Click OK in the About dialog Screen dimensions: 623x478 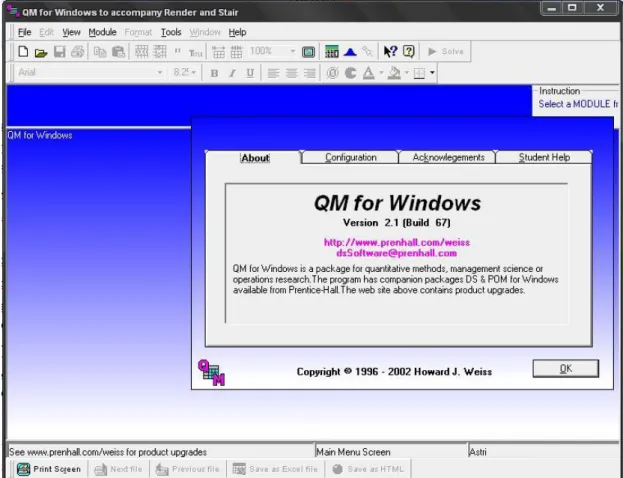tap(565, 368)
